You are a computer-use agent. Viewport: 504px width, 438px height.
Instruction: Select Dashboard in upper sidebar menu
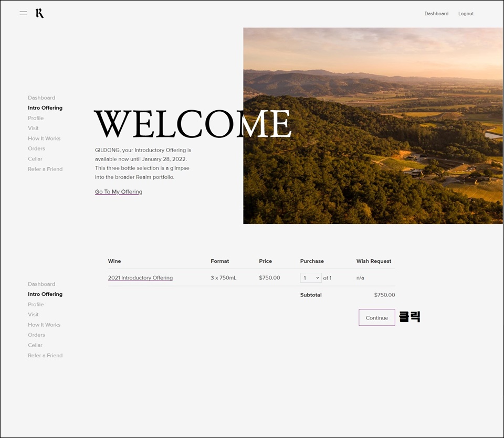[41, 98]
